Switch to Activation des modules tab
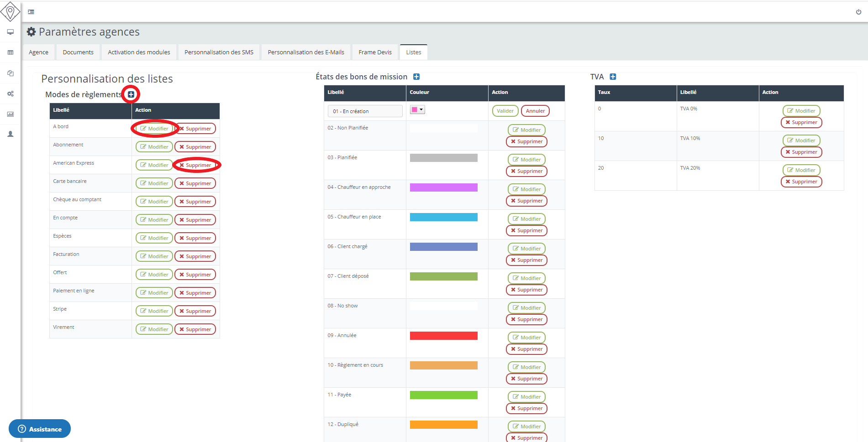 139,52
